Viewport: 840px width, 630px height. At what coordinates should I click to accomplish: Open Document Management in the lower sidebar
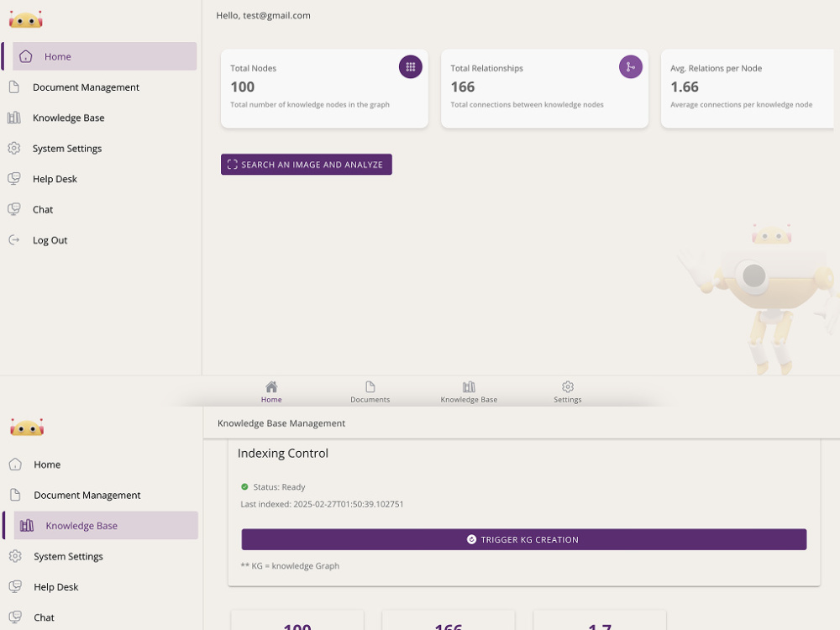pyautogui.click(x=87, y=495)
